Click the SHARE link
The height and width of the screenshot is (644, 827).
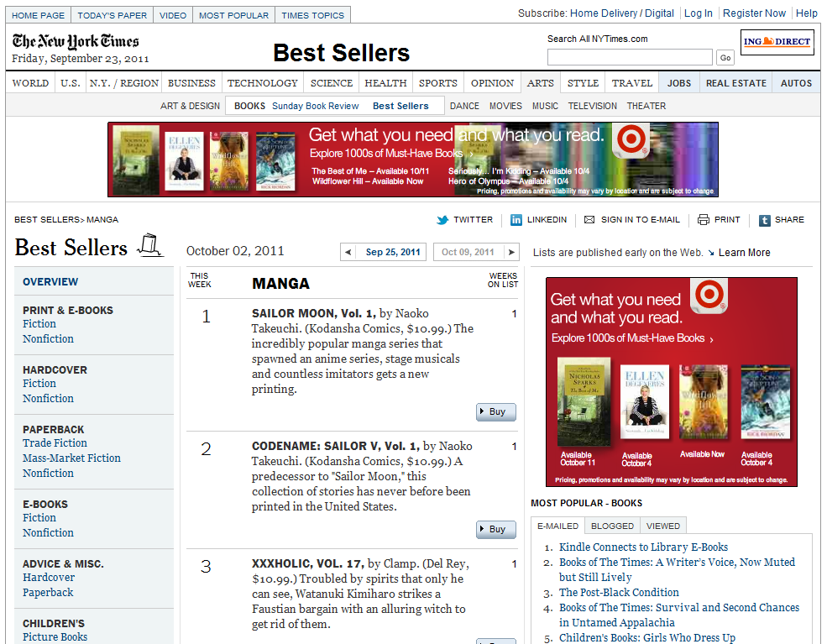[x=789, y=219]
